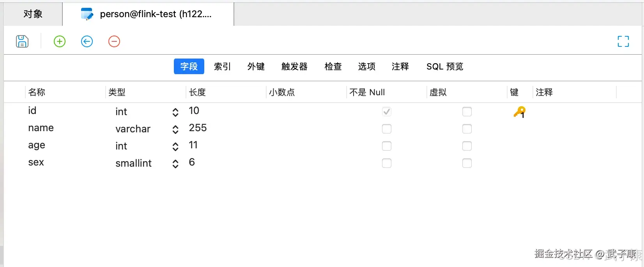
Task: Open the 触发器 tab
Action: point(294,67)
